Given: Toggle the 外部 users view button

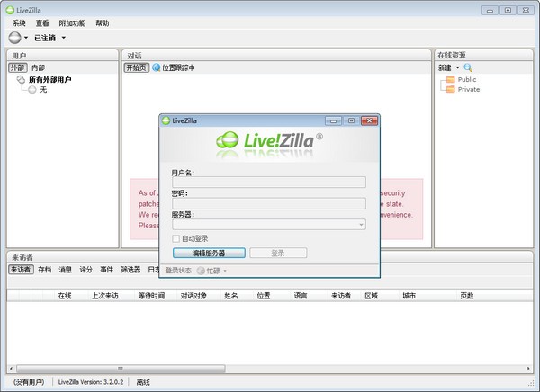Looking at the screenshot, I should [x=18, y=67].
